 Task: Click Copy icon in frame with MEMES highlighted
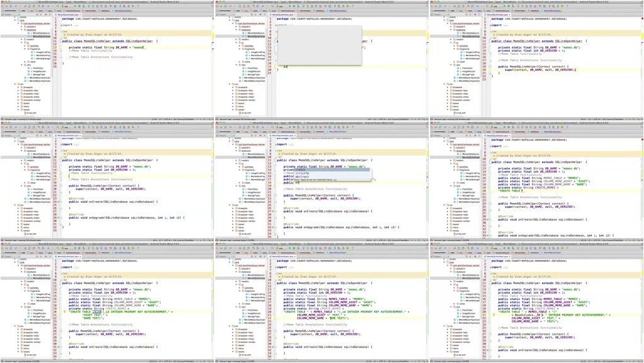[30, 248]
